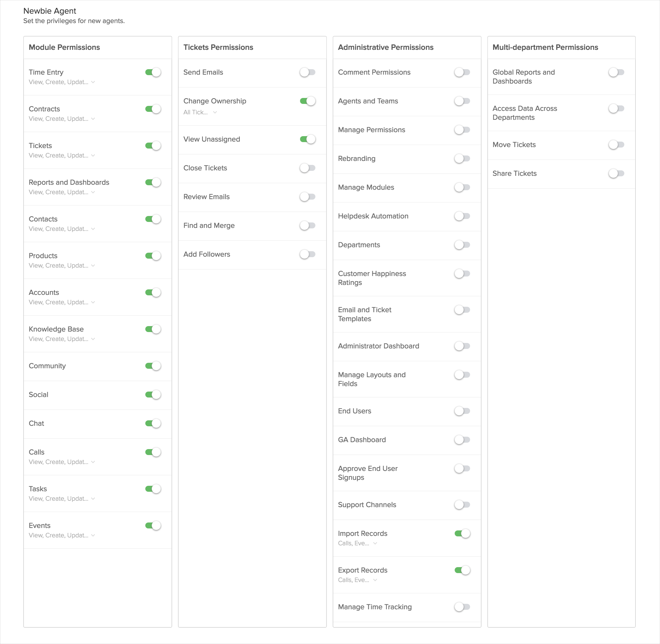The width and height of the screenshot is (660, 644).
Task: Open Change Ownership All Tickets dropdown
Action: tap(200, 112)
